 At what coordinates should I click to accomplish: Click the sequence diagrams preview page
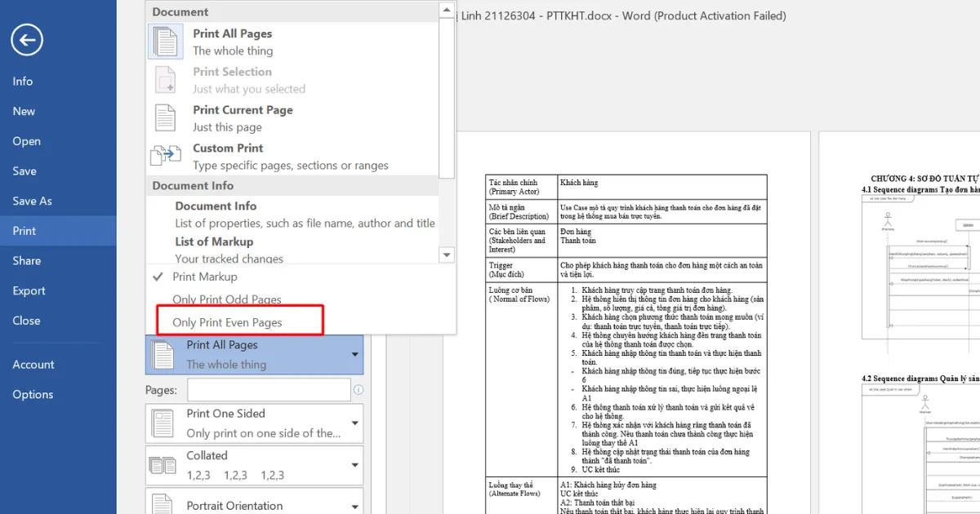tap(899, 323)
